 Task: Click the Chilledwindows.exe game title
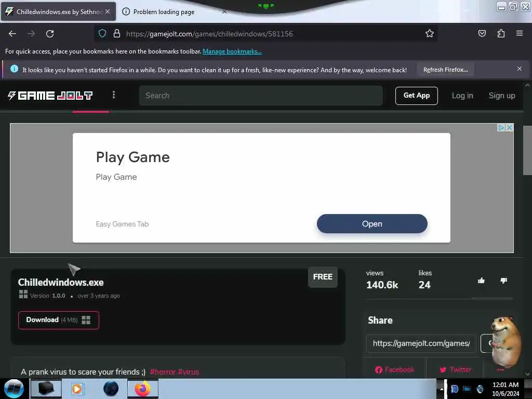pyautogui.click(x=61, y=282)
